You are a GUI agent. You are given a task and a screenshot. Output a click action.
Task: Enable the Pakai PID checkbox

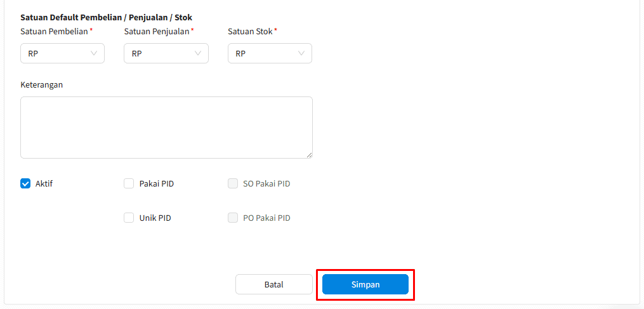pos(129,183)
